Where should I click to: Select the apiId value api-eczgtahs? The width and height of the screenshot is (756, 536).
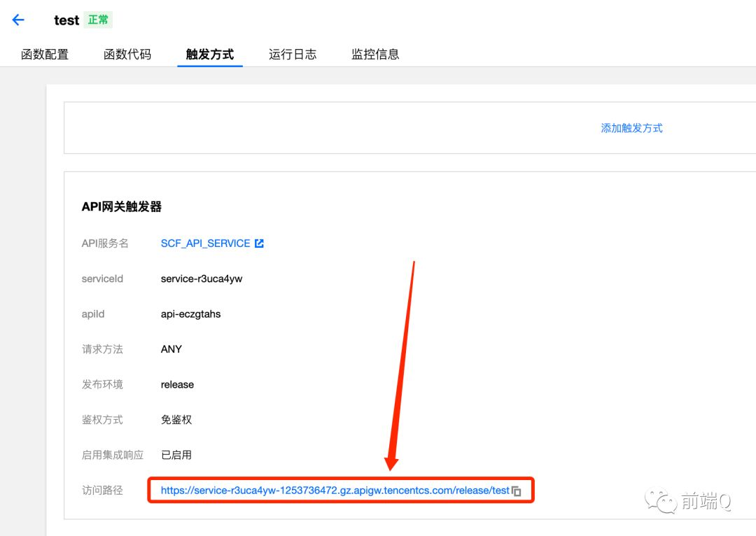[x=191, y=313]
